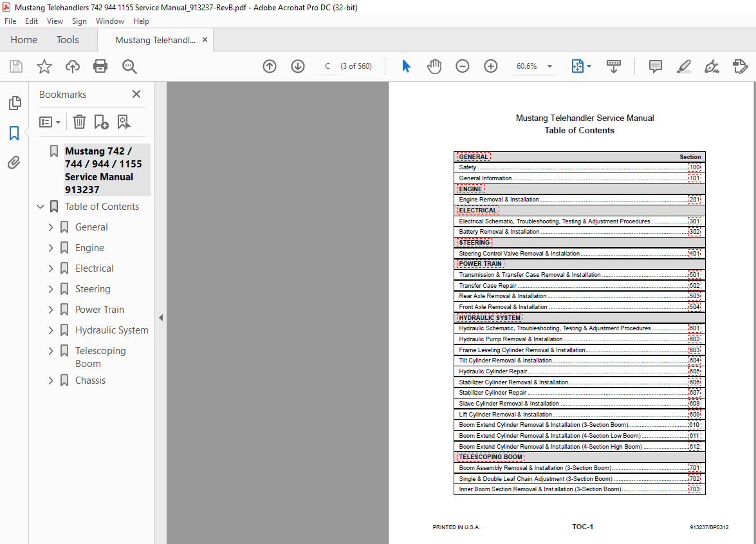Go to next page arrow
The width and height of the screenshot is (756, 544).
pyautogui.click(x=298, y=66)
